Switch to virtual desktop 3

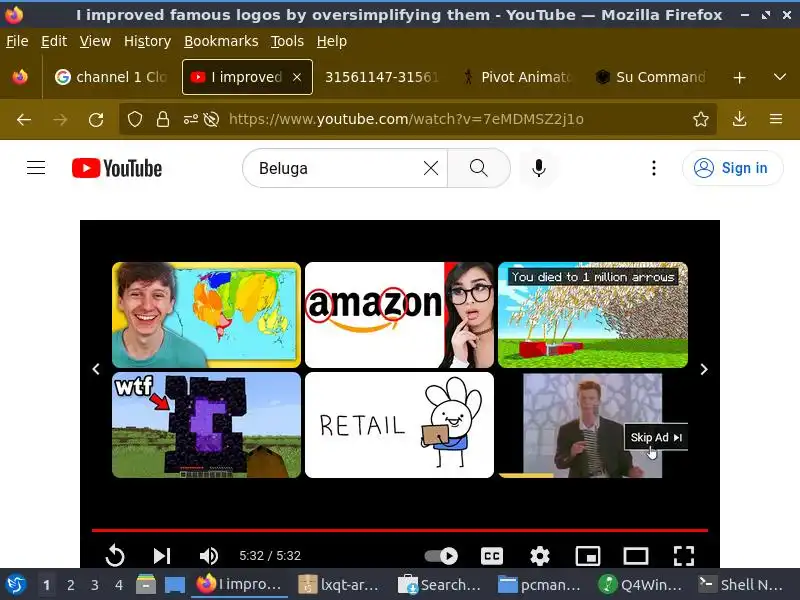(94, 585)
